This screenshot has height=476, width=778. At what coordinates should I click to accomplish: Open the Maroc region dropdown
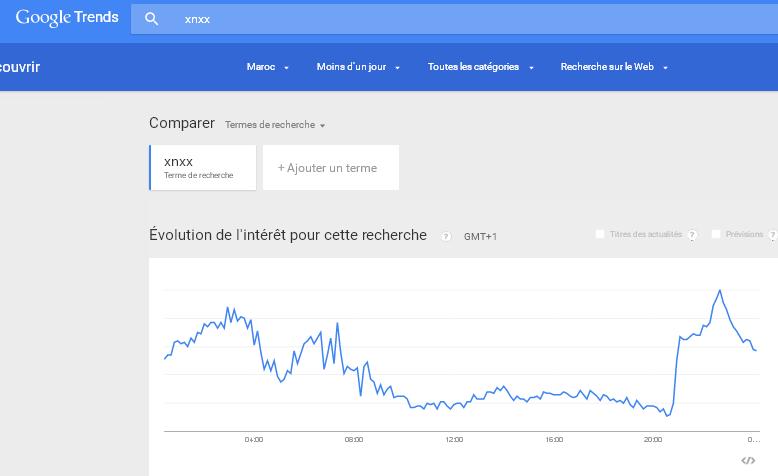[267, 67]
